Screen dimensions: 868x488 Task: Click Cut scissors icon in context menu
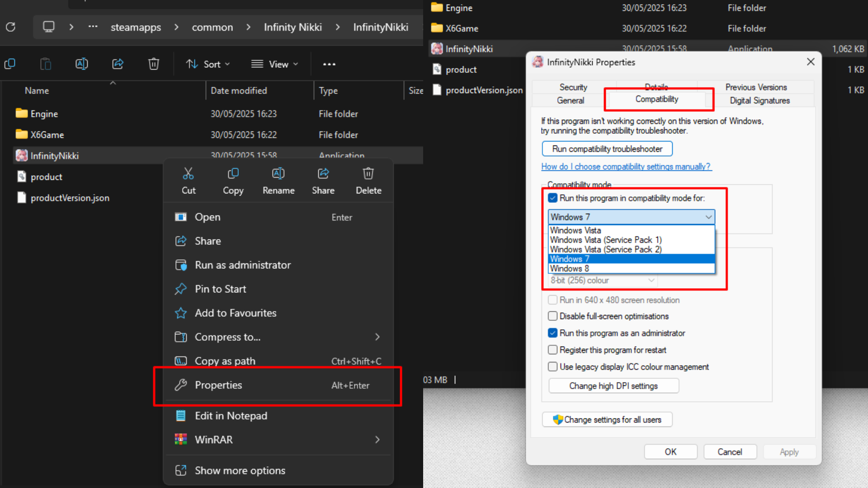point(188,174)
